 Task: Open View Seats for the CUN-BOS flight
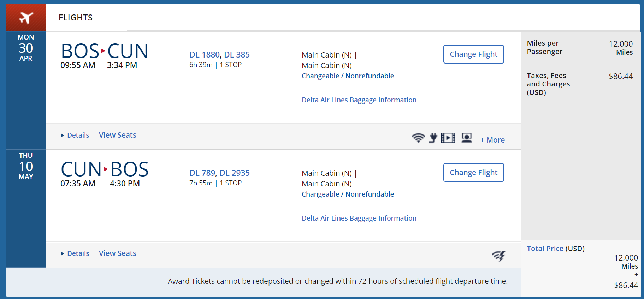pyautogui.click(x=118, y=253)
